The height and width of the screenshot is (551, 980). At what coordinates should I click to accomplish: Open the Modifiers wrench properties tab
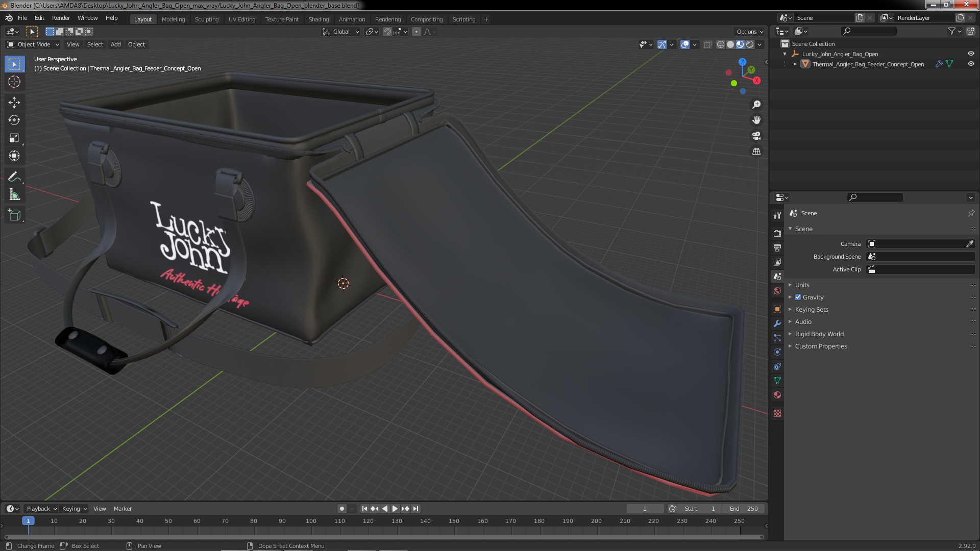[x=777, y=323]
